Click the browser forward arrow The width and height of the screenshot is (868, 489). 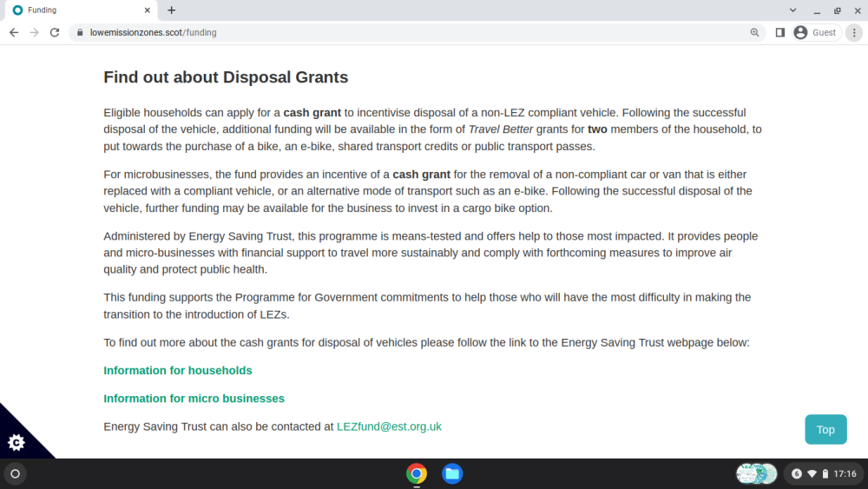click(x=35, y=33)
